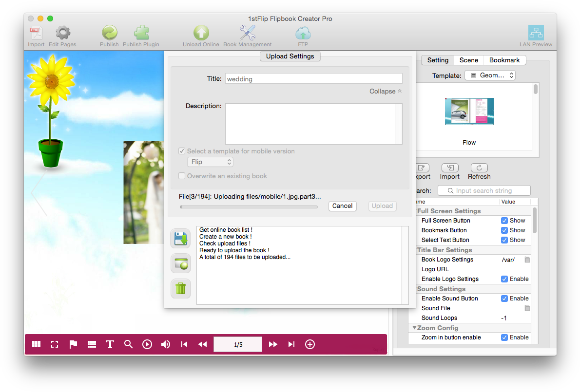580x392 pixels.
Task: Cancel the file upload
Action: tap(342, 206)
